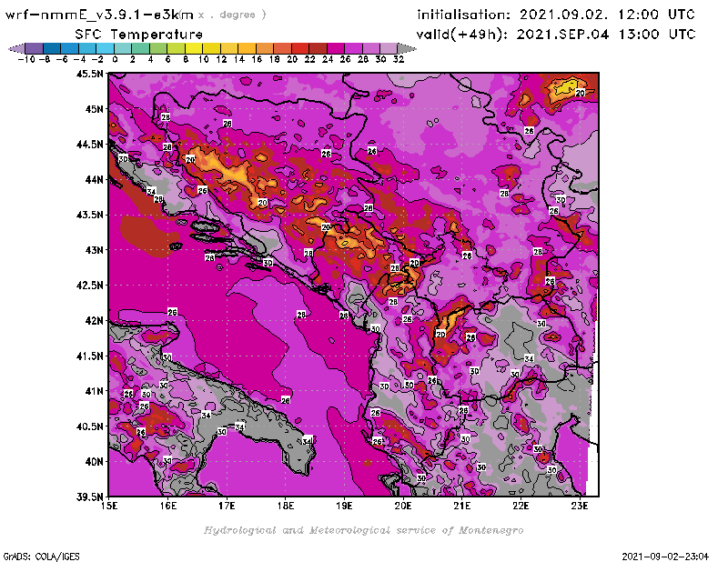Click the color bar swatch between 0 and 2
Screen dimensions: 728x562
click(x=123, y=49)
